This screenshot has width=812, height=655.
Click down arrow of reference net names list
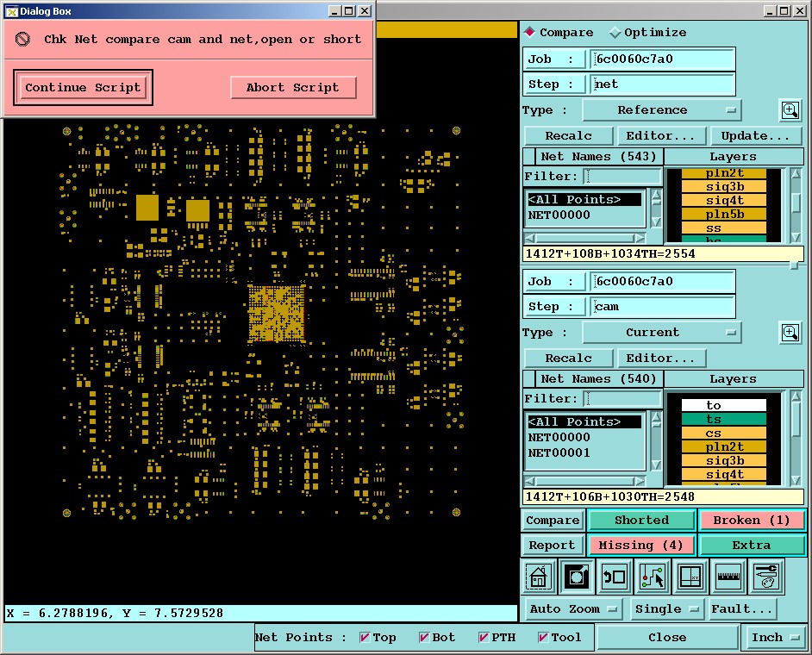tap(656, 222)
